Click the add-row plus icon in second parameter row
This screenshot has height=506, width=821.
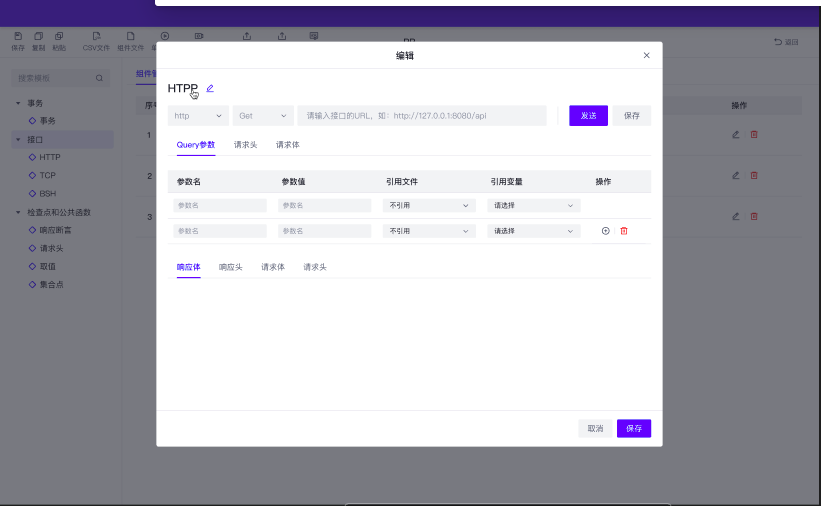pyautogui.click(x=605, y=231)
